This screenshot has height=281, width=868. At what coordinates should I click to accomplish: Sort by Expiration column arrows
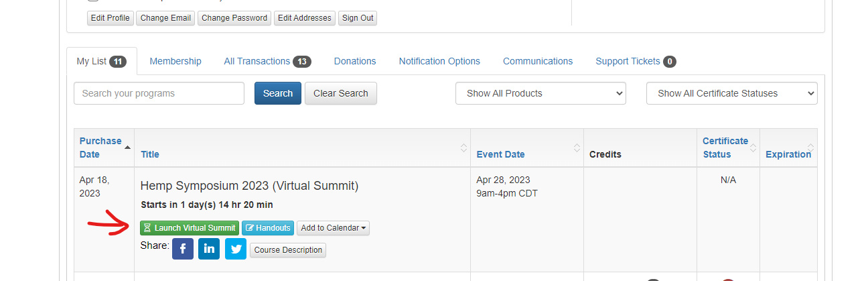(810, 148)
